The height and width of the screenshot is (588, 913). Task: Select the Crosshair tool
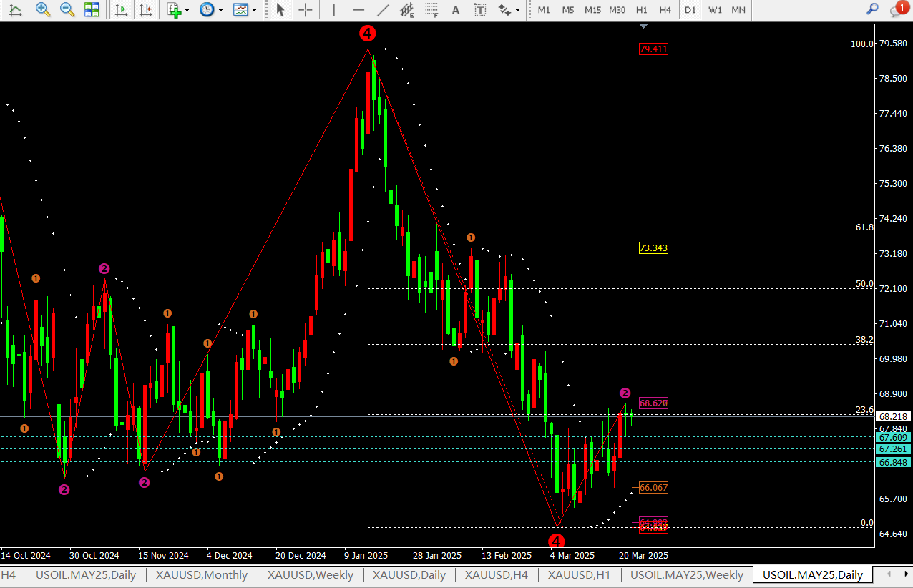point(306,10)
